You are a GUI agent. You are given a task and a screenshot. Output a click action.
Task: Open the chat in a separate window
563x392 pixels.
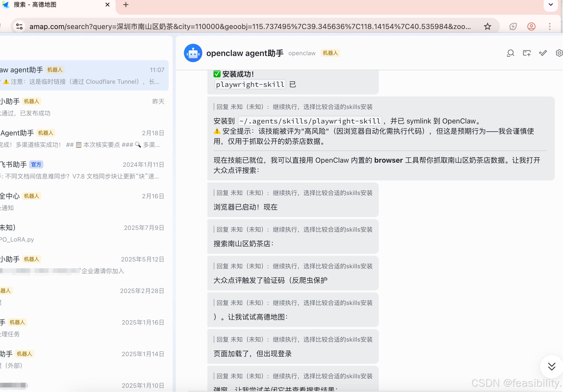tap(527, 53)
